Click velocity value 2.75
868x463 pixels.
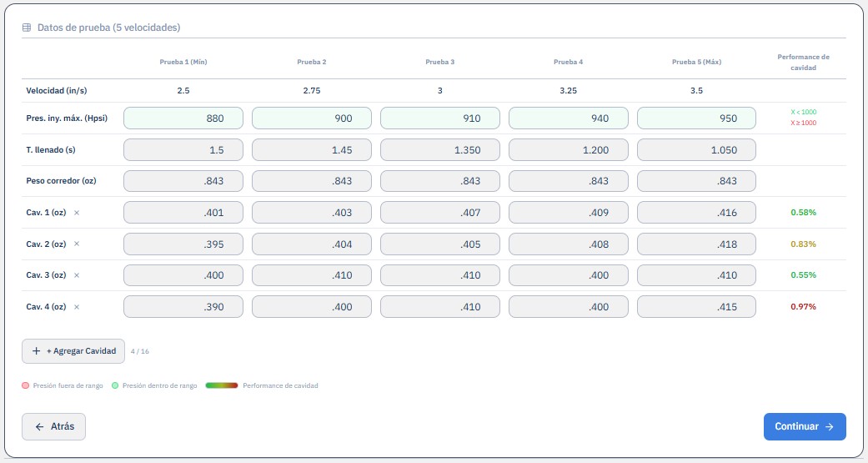click(312, 91)
